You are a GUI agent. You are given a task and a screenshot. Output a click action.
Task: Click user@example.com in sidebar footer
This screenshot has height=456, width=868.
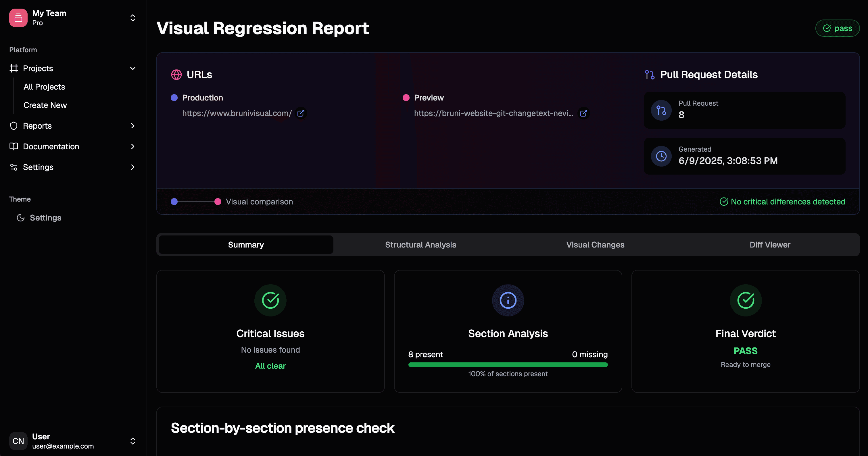(x=63, y=446)
